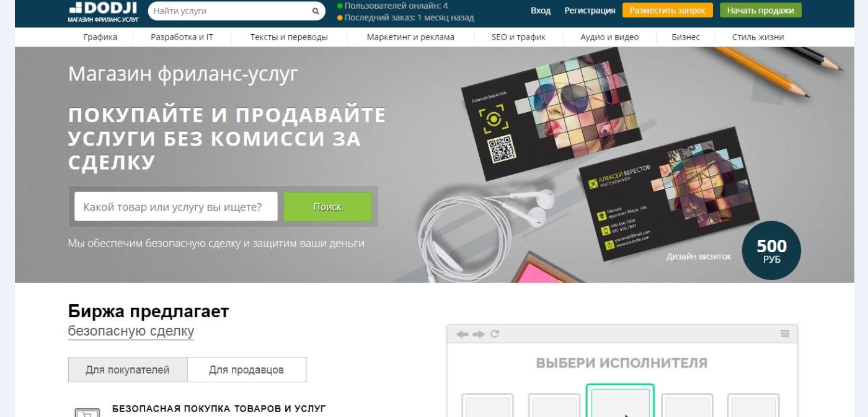Open the SEO и трафик category
This screenshot has width=868, height=417.
[518, 37]
